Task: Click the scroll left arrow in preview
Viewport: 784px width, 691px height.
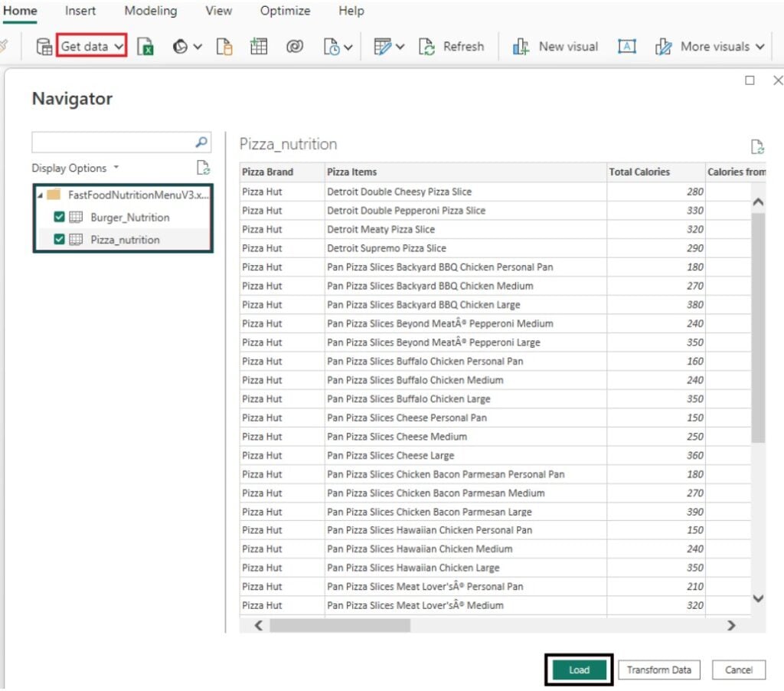Action: pos(259,625)
